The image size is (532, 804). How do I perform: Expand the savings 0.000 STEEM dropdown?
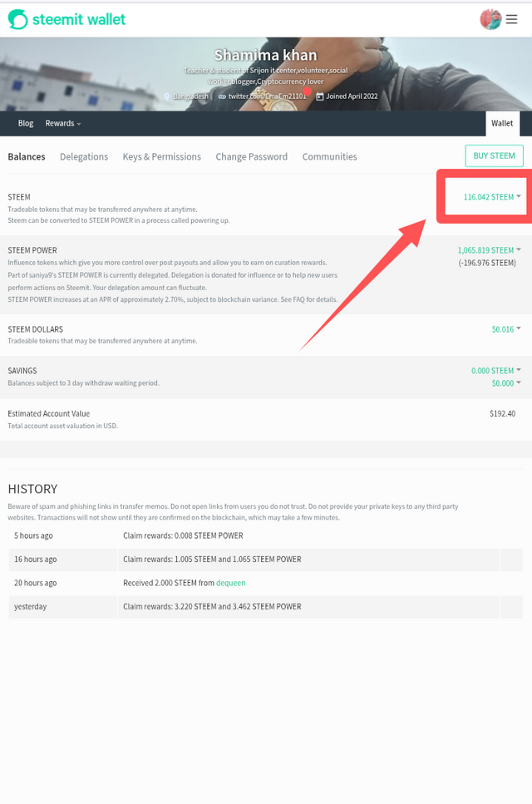[495, 371]
